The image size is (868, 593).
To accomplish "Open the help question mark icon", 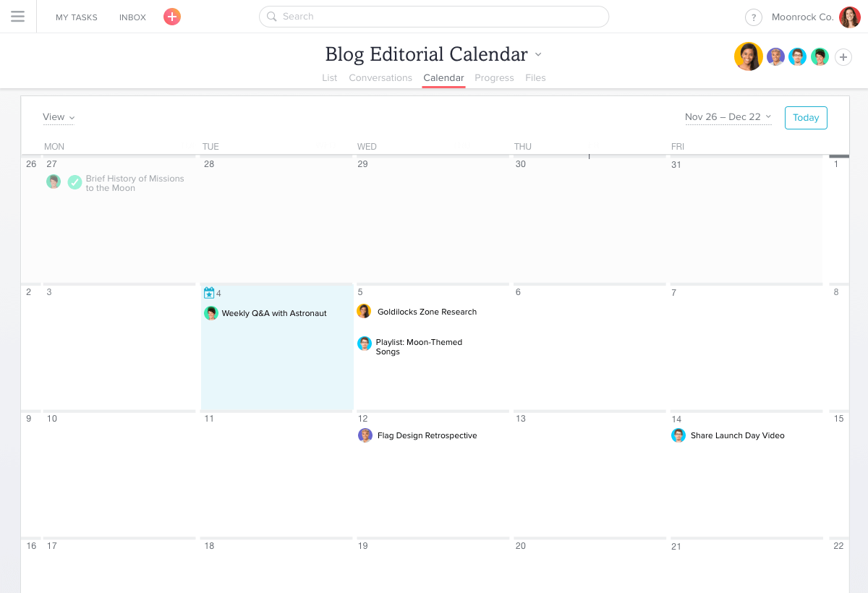I will pyautogui.click(x=754, y=17).
